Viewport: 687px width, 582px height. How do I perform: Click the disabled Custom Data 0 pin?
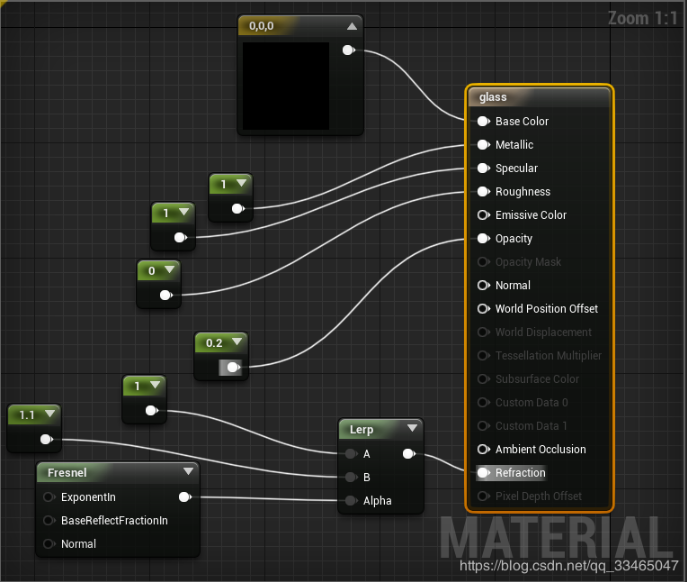pos(483,402)
